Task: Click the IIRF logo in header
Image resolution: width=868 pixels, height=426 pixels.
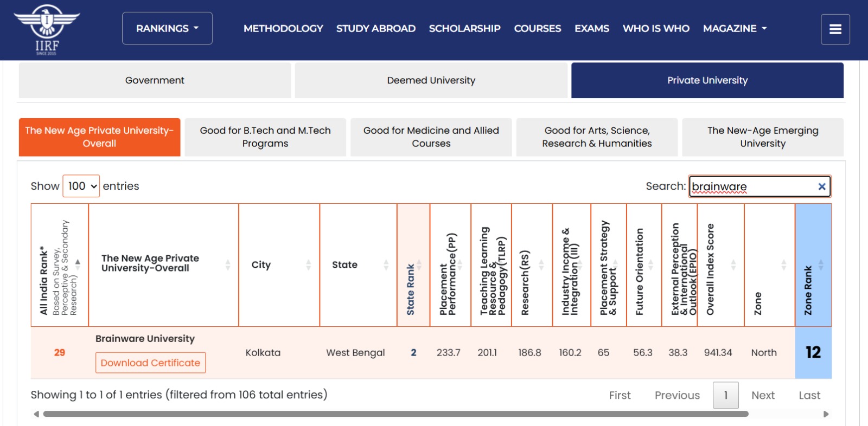Action: (47, 30)
